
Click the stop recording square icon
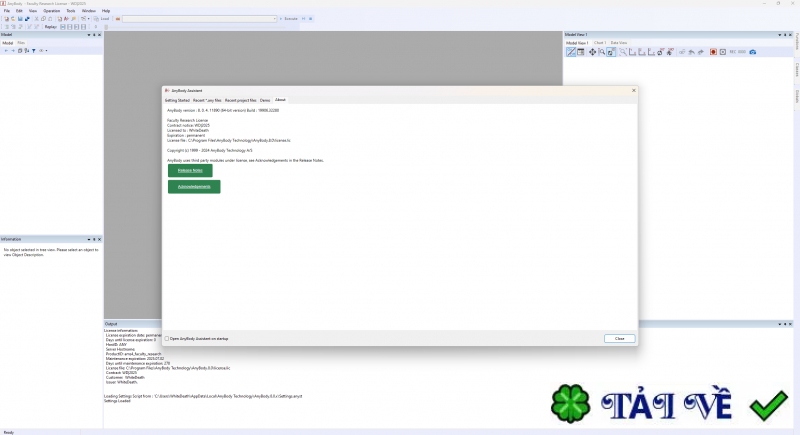[723, 52]
